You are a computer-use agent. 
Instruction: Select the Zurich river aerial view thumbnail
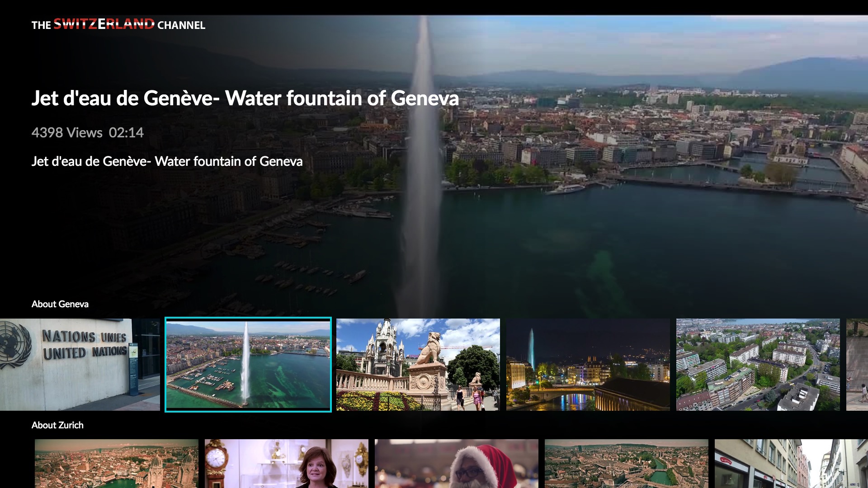click(627, 463)
